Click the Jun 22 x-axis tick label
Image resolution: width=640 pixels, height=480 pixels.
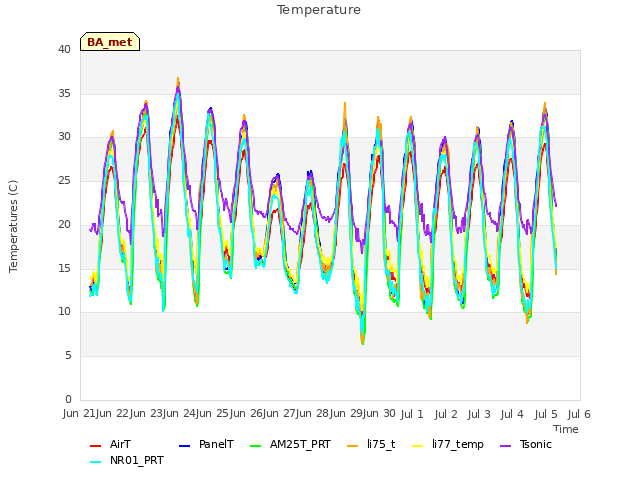click(113, 413)
